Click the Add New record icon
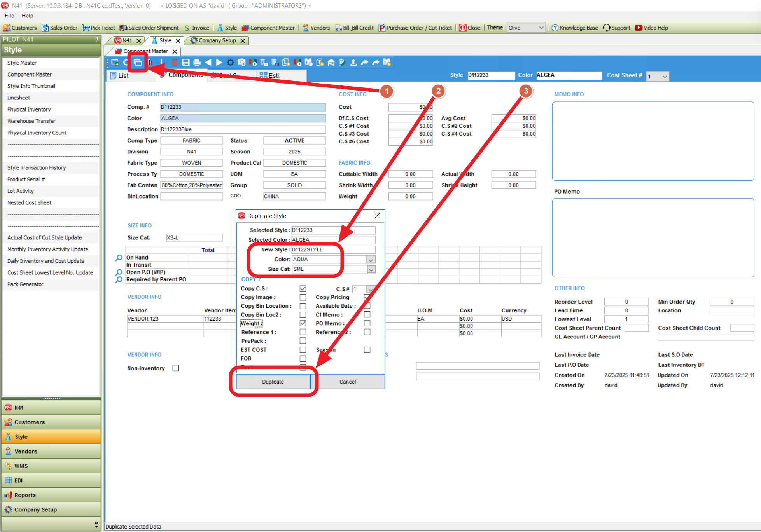Viewport: 761px width, 532px height. (x=115, y=62)
